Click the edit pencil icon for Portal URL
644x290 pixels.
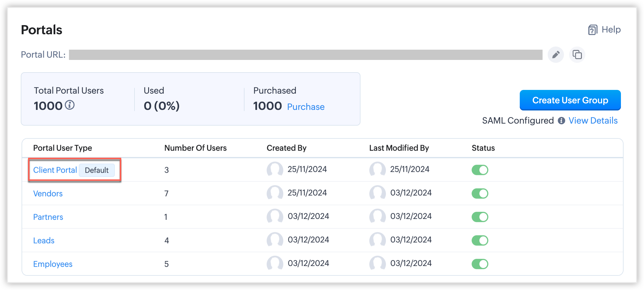click(556, 55)
